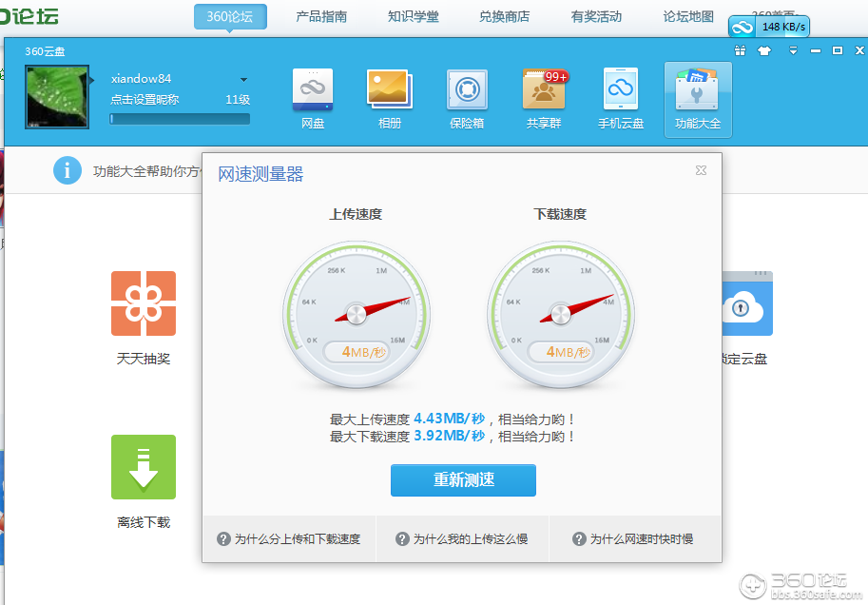
Task: Open the 保险箱 safe box icon
Action: [467, 95]
